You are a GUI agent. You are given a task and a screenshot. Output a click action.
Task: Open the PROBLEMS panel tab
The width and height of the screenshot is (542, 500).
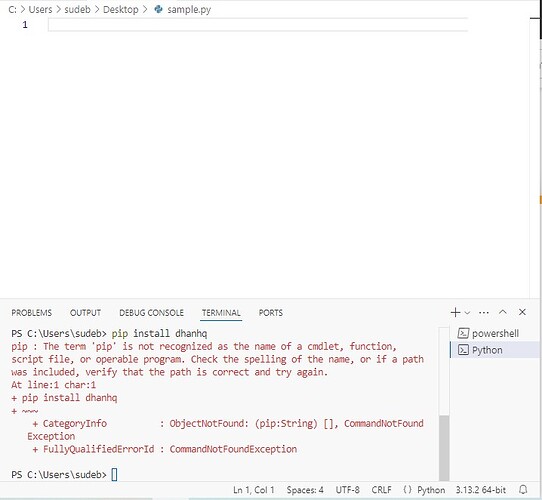[x=31, y=313]
